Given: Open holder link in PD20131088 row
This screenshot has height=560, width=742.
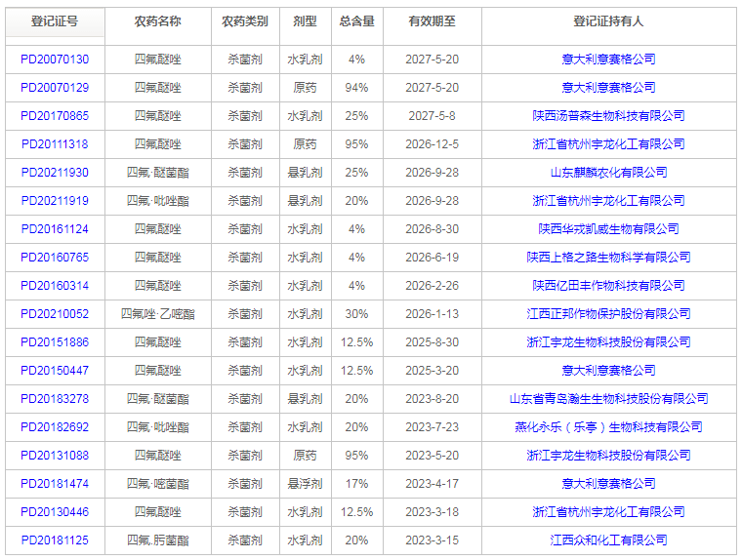Looking at the screenshot, I should [608, 456].
